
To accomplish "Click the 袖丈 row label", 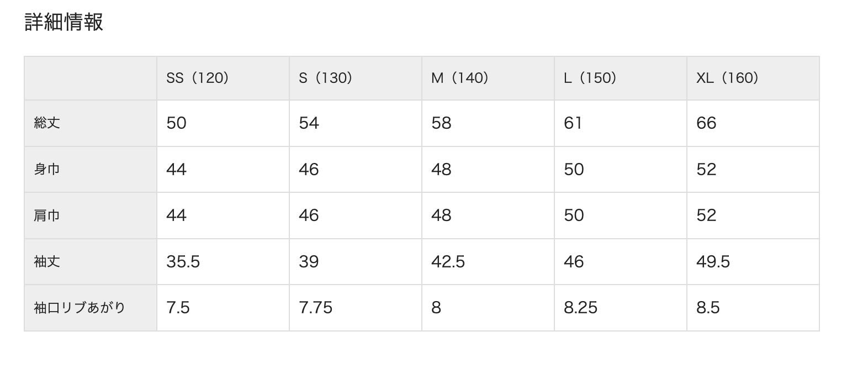I will click(47, 261).
